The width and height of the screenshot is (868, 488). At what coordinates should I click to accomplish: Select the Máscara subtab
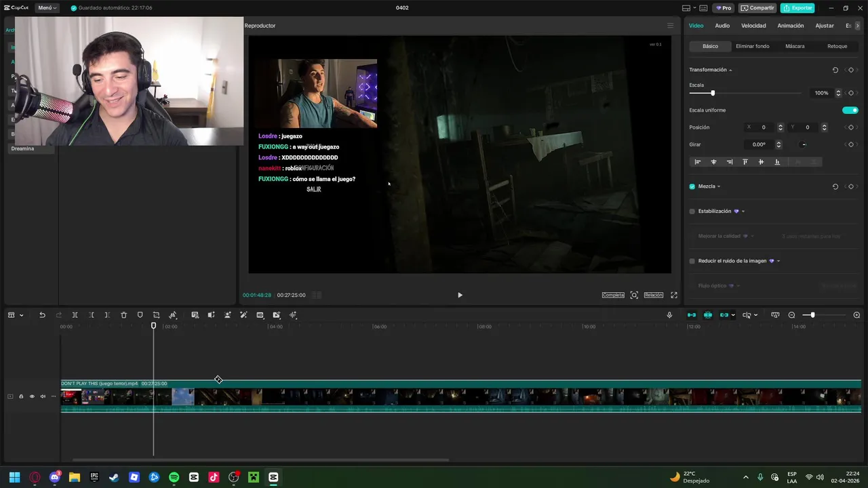pyautogui.click(x=795, y=46)
